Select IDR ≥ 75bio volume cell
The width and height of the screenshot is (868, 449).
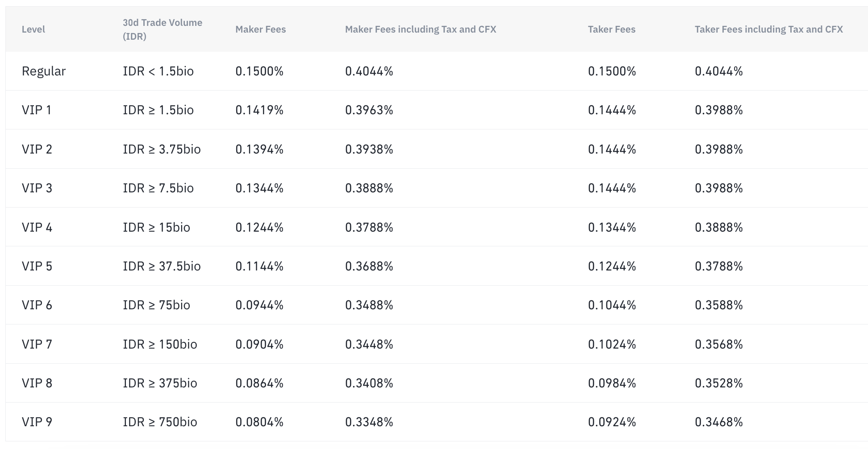point(156,305)
